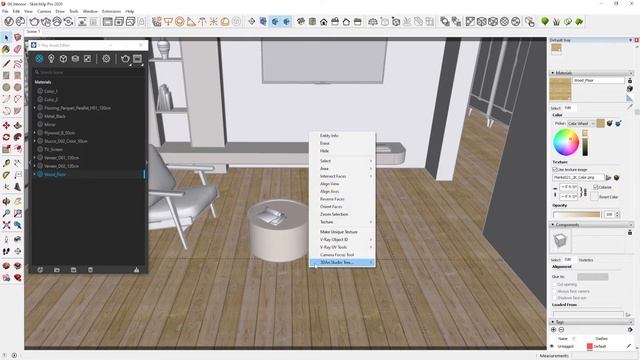Select the Rotate tool
The height and width of the screenshot is (360, 640).
click(6, 137)
